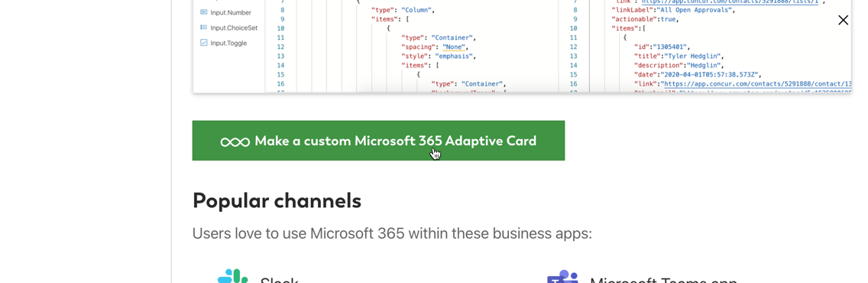Click the Slack logo icon
The width and height of the screenshot is (868, 283).
point(232,276)
